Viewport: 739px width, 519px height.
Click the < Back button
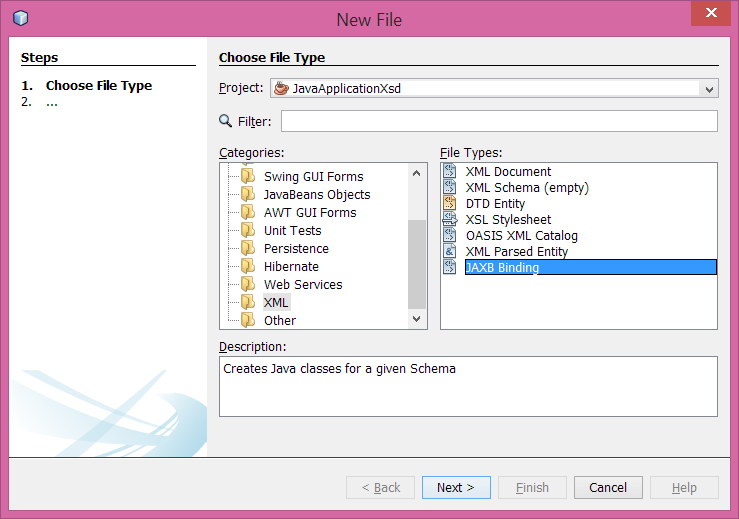pos(380,487)
